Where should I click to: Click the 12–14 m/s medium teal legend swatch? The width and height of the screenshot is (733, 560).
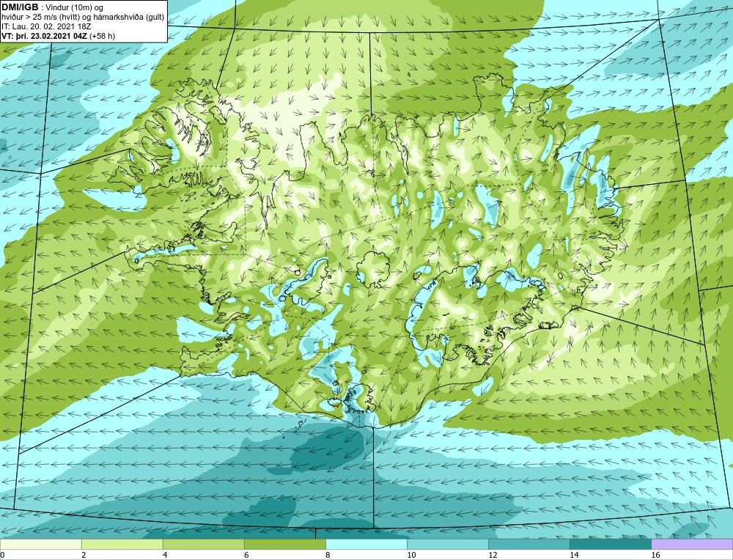pyautogui.click(x=528, y=544)
